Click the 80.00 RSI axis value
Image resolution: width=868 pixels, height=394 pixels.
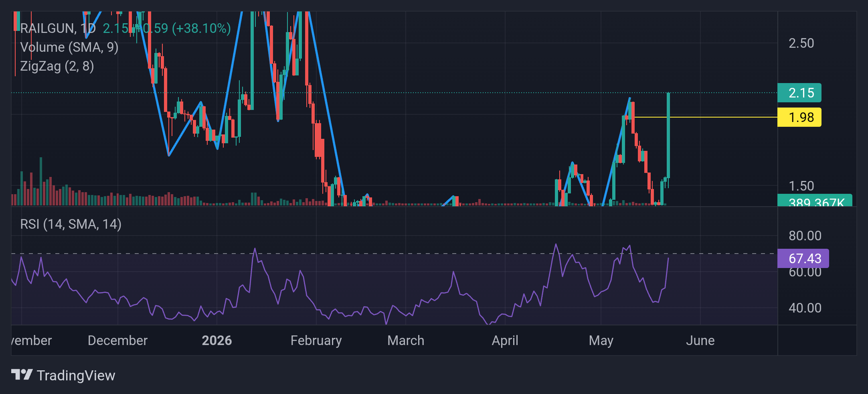tap(805, 236)
